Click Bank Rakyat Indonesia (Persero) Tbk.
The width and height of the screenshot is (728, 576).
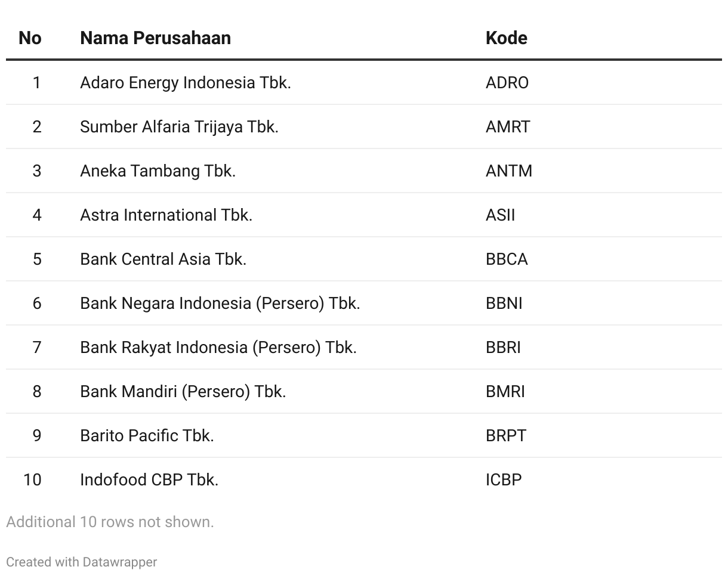pos(218,347)
